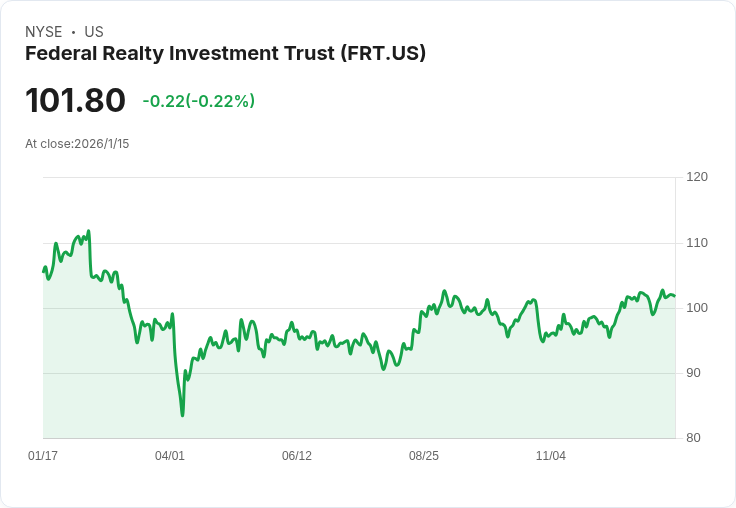
Task: Click the chart's lowest dip near 04/01
Action: coord(183,415)
